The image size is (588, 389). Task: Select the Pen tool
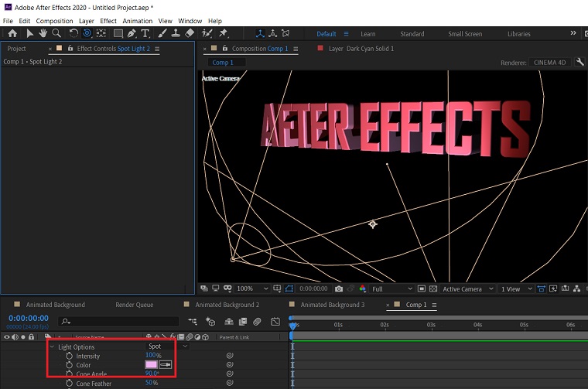click(x=132, y=33)
